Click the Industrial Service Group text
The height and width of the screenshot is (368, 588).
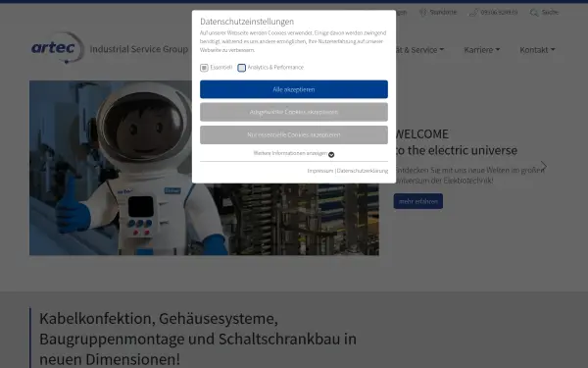tap(139, 49)
